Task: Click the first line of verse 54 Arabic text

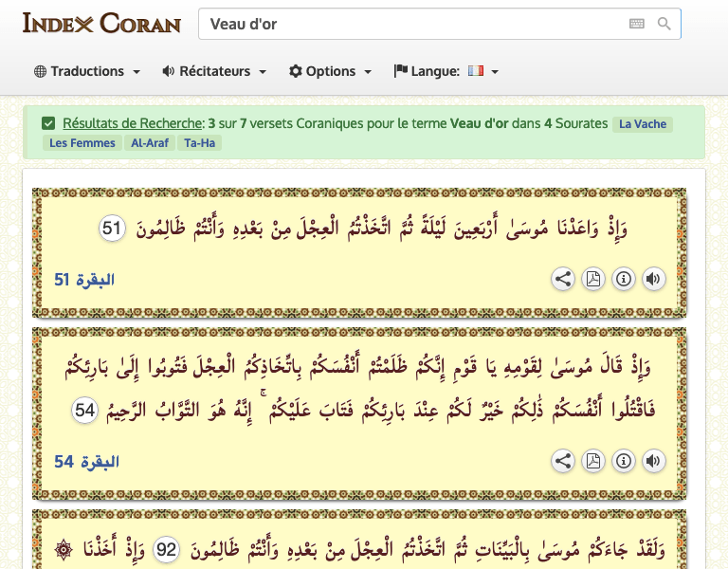Action: pos(358,366)
